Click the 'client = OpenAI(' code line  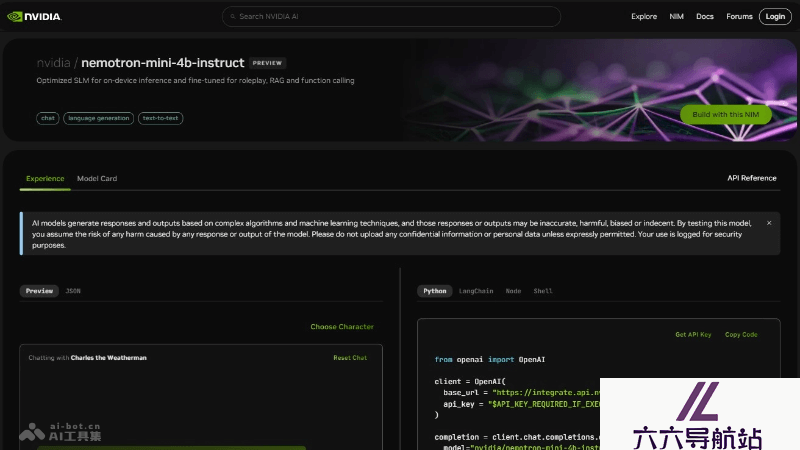tap(470, 382)
